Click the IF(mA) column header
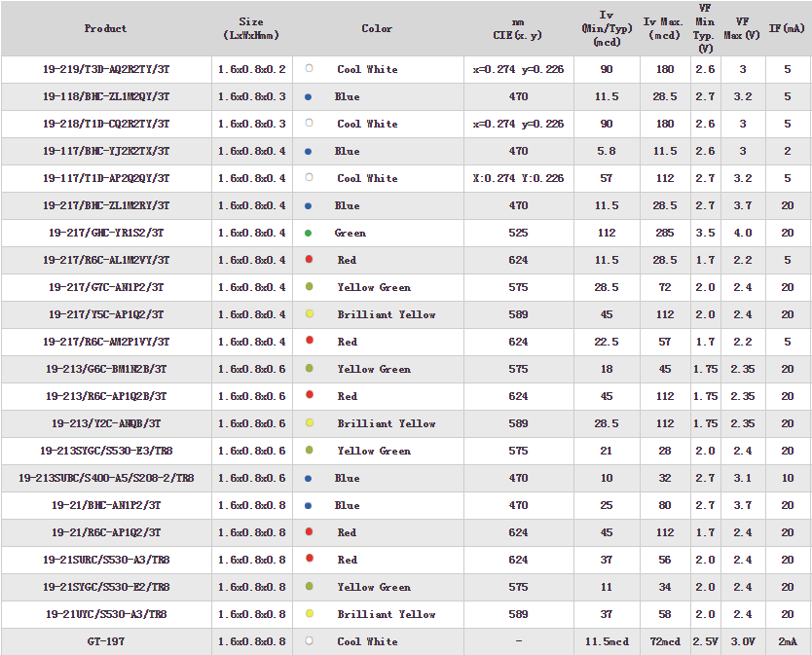The height and width of the screenshot is (655, 812). pos(787,28)
